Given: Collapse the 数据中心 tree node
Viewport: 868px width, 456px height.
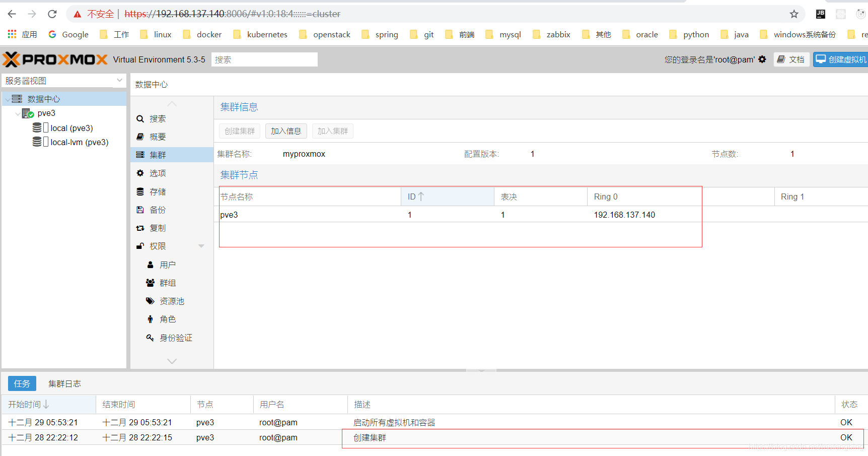Looking at the screenshot, I should click(7, 99).
